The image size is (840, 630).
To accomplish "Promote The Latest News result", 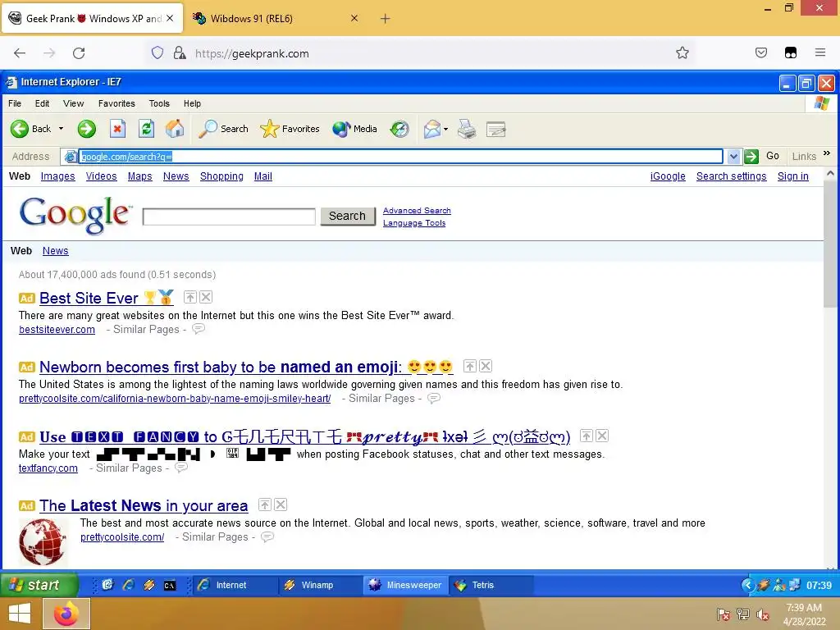I will (x=265, y=504).
